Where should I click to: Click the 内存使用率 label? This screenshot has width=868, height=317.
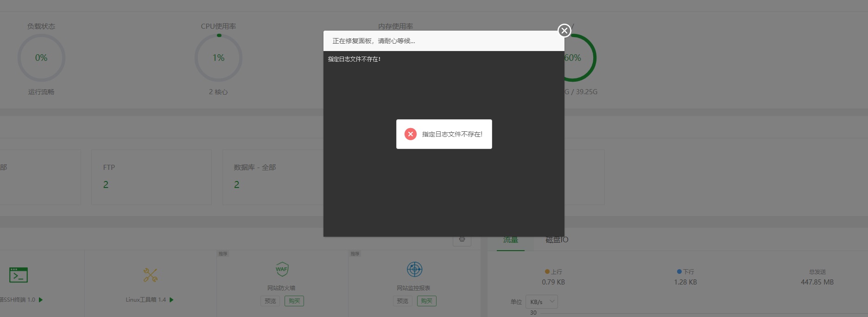395,26
